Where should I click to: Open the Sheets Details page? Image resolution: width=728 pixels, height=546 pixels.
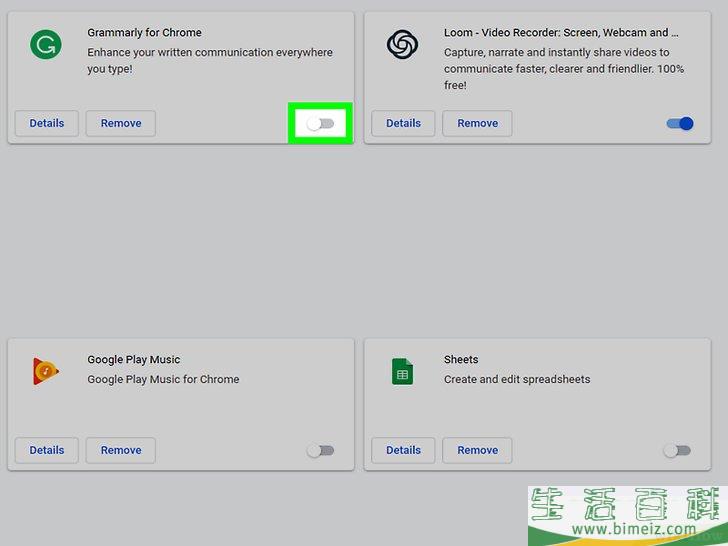[403, 450]
